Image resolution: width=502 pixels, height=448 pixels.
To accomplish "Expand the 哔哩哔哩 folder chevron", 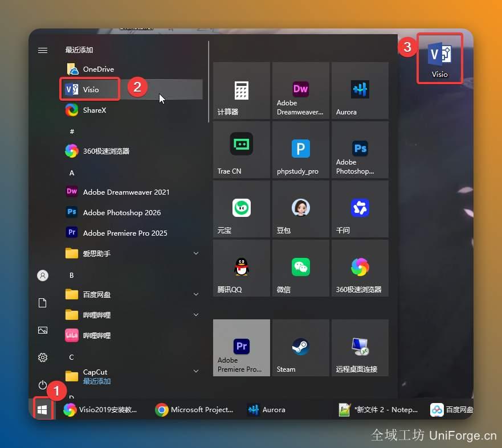I will click(196, 315).
